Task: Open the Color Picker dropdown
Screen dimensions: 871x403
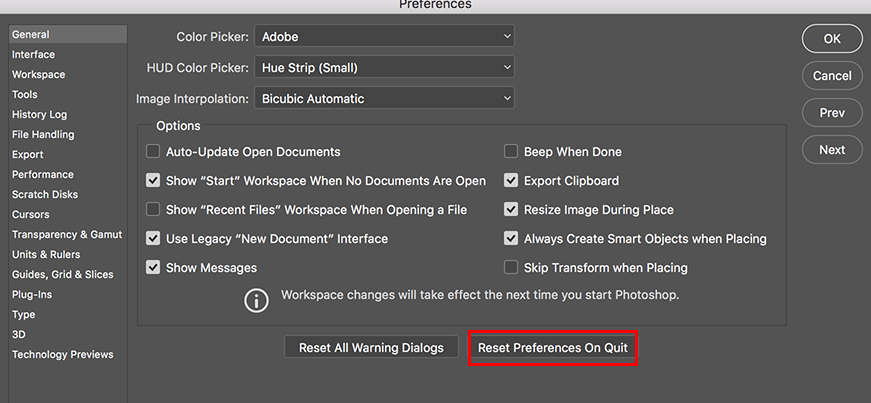Action: 384,37
